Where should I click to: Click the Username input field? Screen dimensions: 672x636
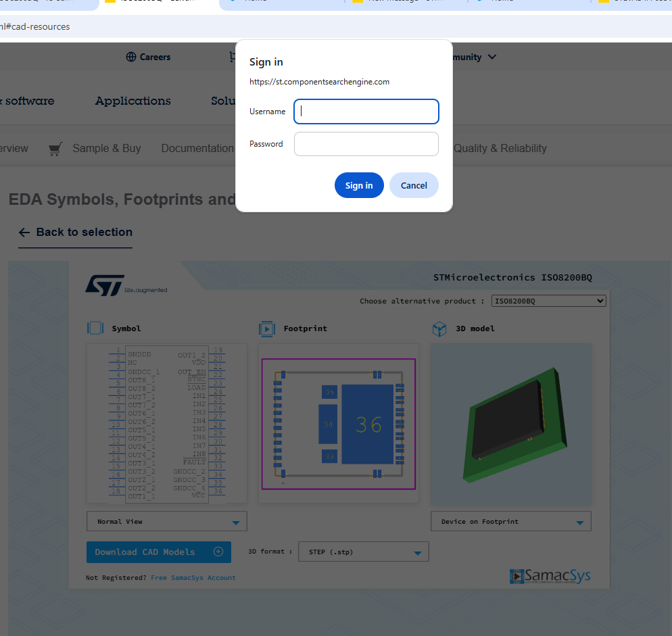[x=366, y=112]
